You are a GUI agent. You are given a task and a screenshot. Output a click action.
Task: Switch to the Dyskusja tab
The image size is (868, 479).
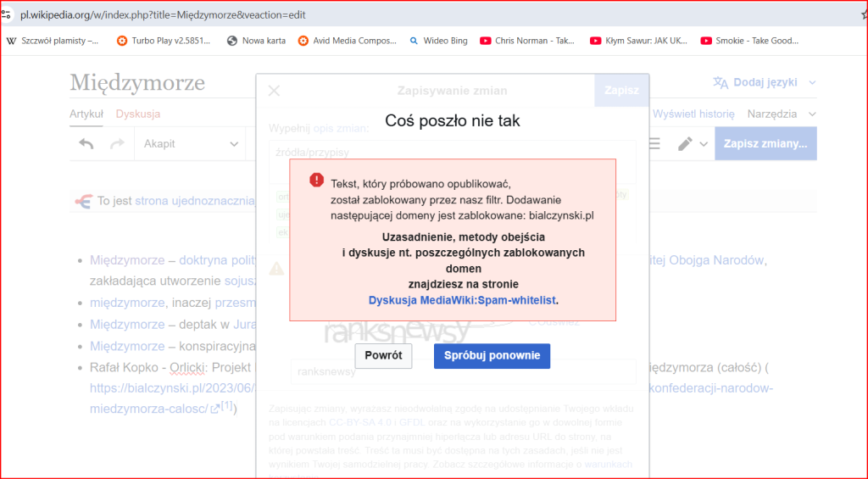(138, 114)
